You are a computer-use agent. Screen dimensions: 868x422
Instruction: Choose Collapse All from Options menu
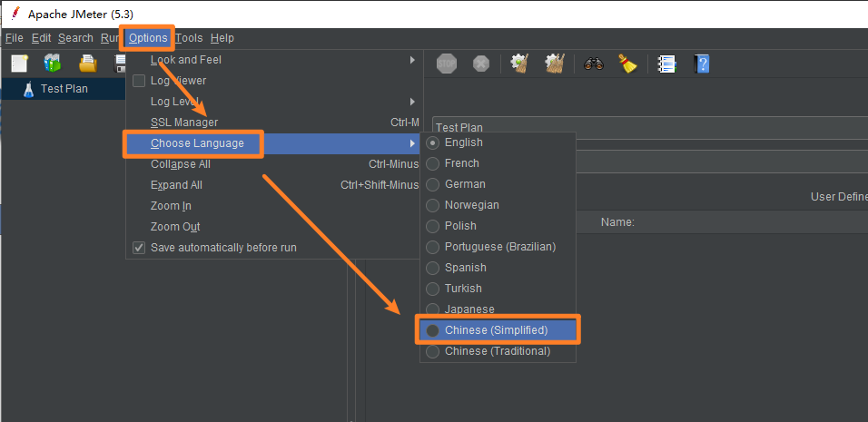[273, 164]
